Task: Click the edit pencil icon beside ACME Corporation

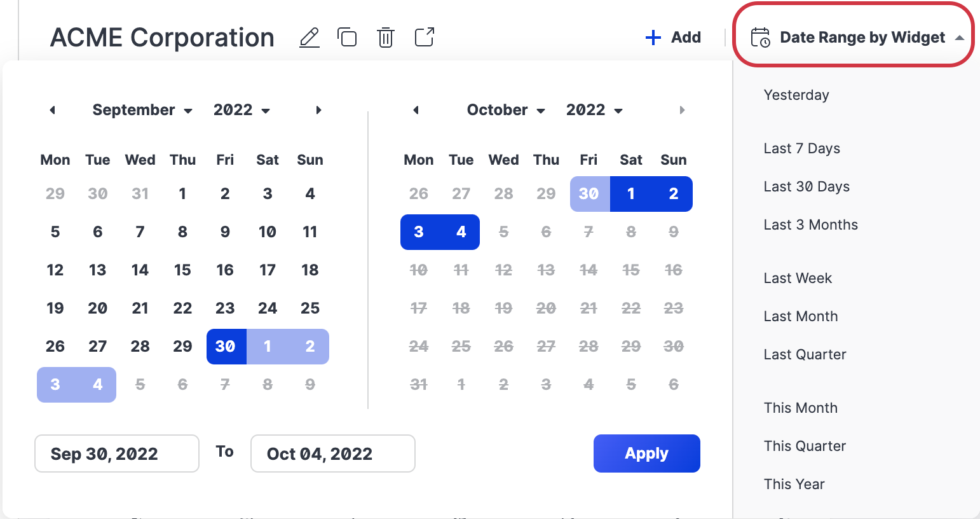Action: click(x=310, y=38)
